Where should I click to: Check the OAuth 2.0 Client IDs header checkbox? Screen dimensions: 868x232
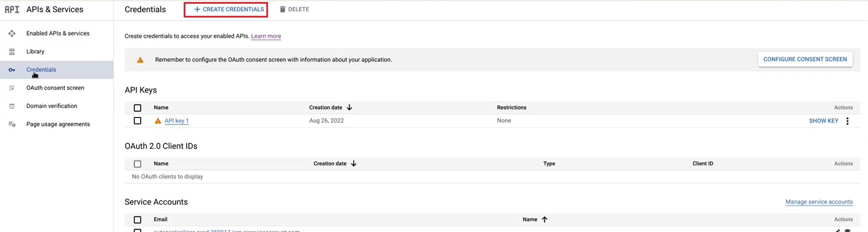click(137, 164)
